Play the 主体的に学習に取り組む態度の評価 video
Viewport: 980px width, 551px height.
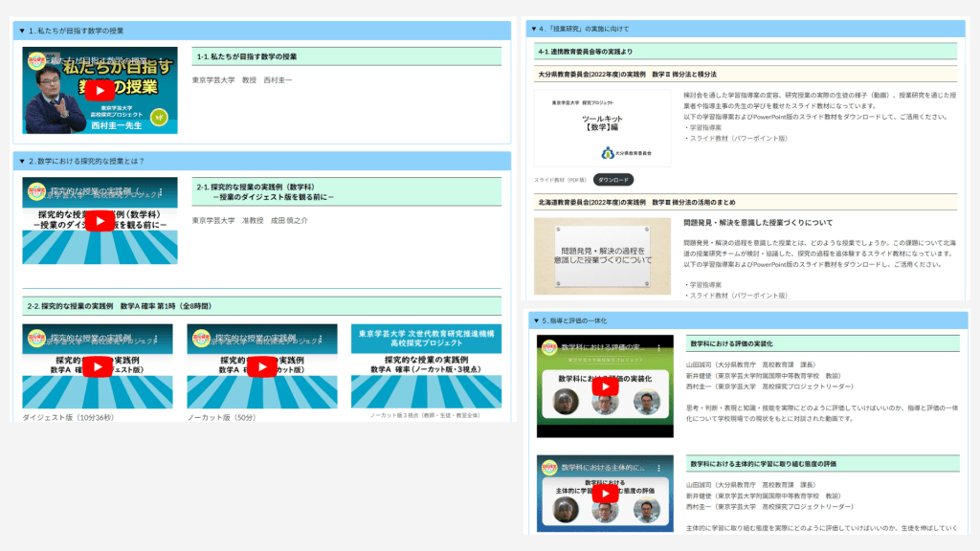(605, 492)
